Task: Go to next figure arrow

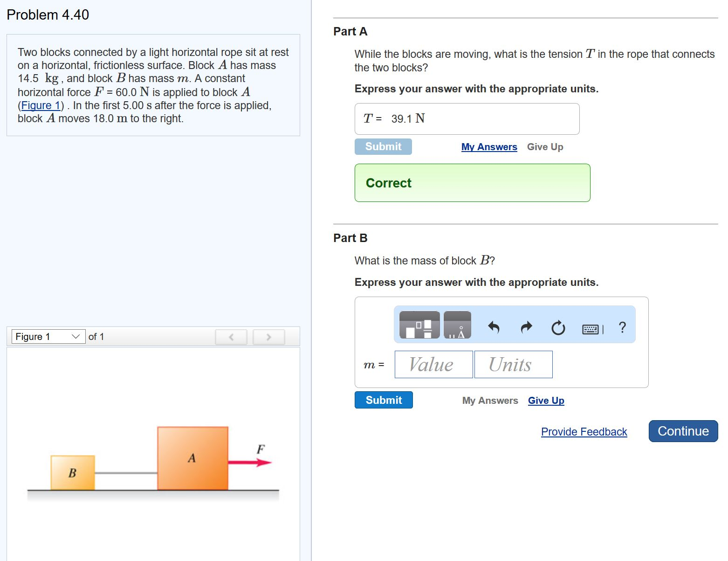Action: tap(268, 337)
